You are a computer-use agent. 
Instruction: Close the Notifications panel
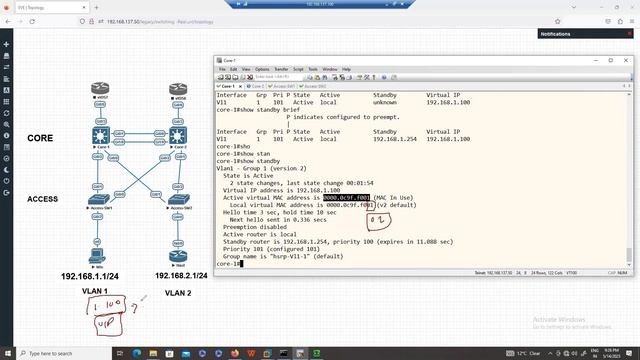coord(629,34)
